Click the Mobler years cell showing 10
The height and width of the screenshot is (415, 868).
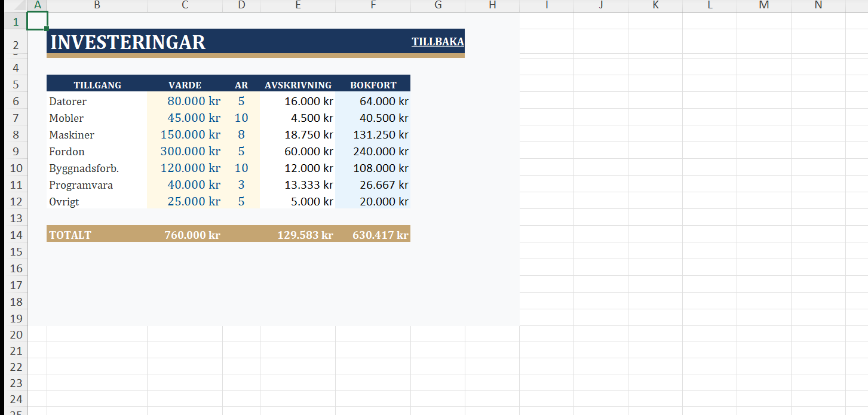(241, 118)
